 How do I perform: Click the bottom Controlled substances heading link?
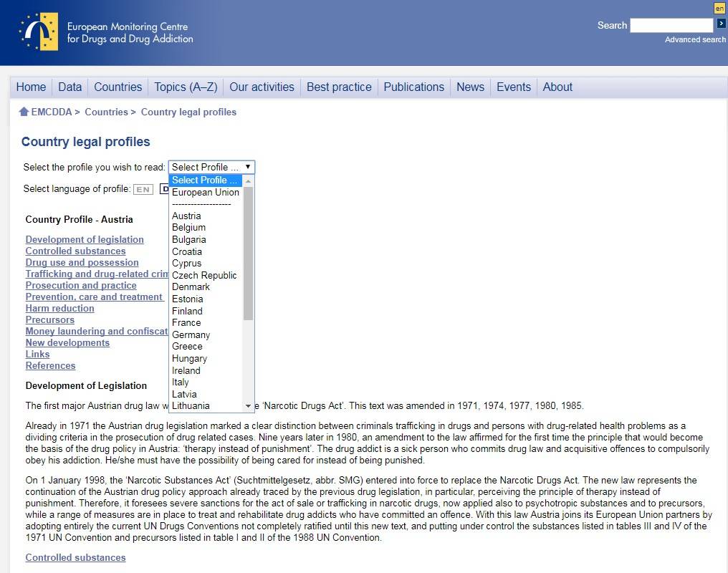pos(76,557)
